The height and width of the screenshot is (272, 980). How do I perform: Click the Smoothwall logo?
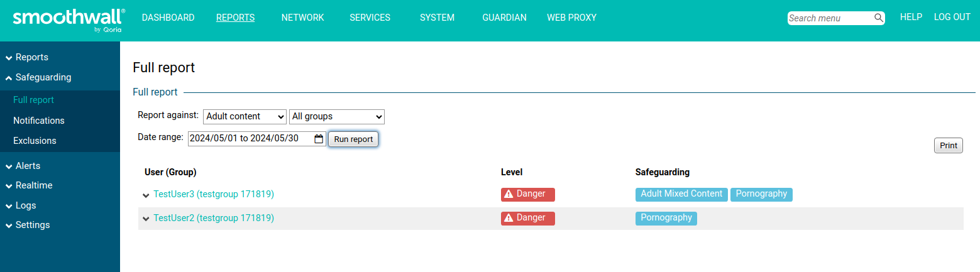[x=69, y=20]
